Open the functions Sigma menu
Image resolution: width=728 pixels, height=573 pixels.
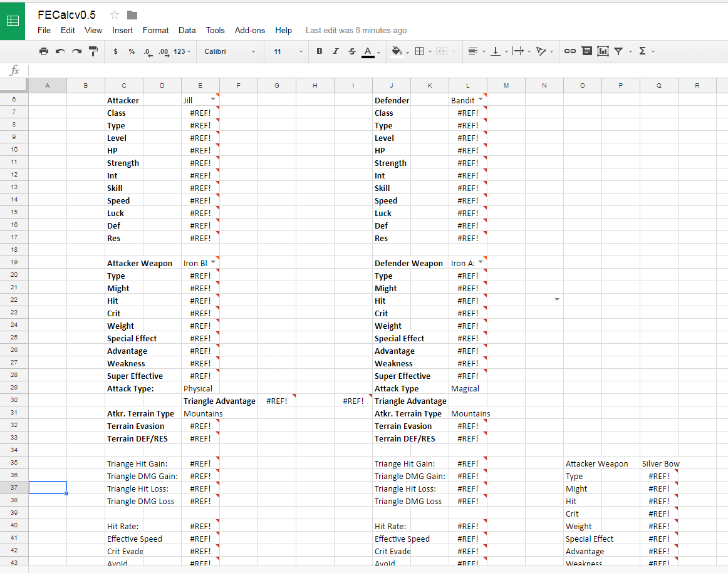[x=643, y=51]
